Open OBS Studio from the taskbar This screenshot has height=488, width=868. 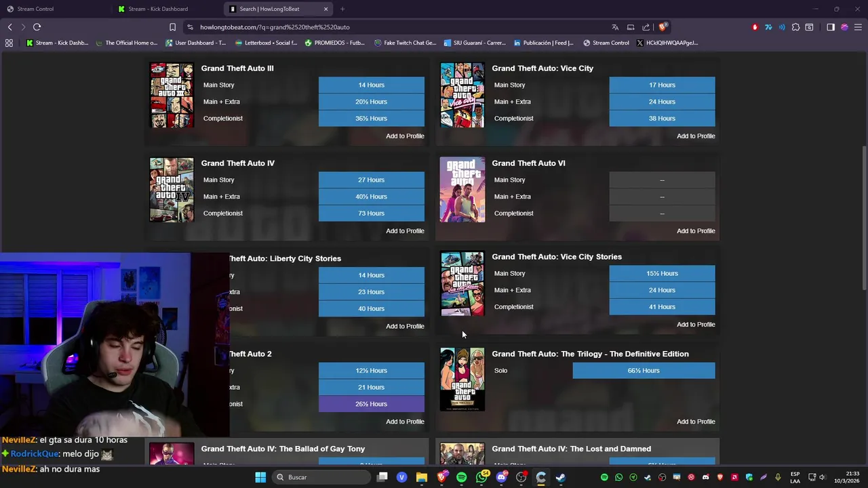[521, 477]
